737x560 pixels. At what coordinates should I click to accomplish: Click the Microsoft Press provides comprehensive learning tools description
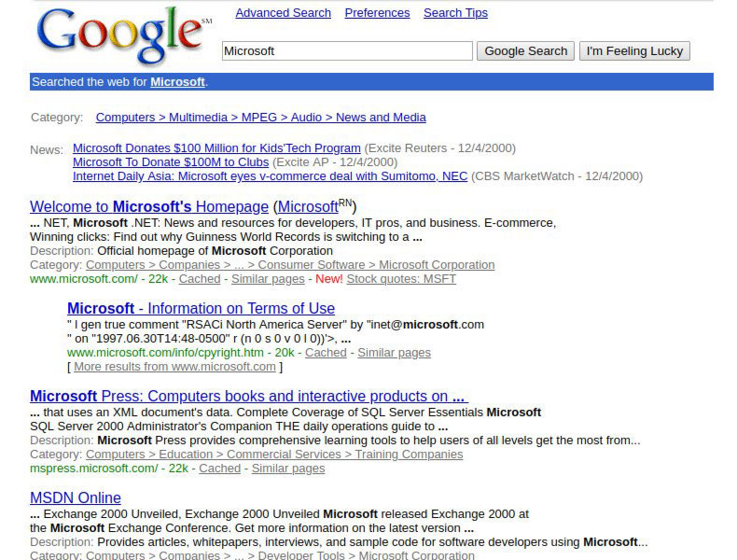pyautogui.click(x=368, y=441)
